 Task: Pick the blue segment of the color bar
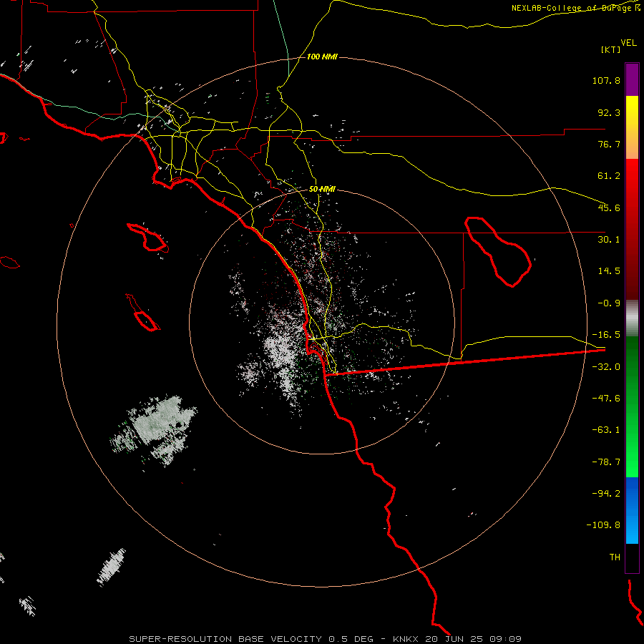pyautogui.click(x=632, y=510)
